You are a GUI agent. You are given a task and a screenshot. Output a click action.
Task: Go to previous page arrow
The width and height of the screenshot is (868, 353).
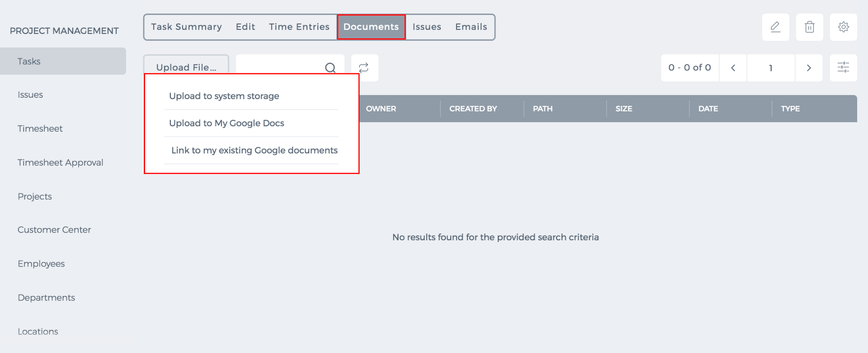733,68
